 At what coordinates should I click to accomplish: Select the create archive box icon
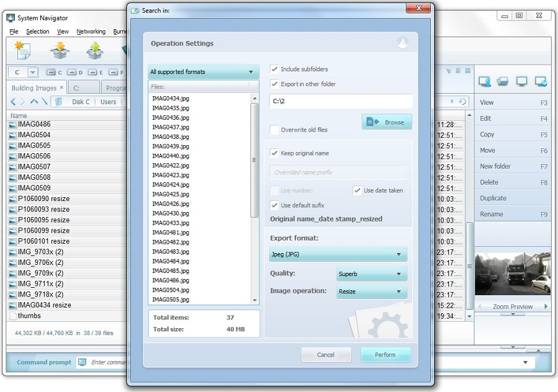[94, 50]
